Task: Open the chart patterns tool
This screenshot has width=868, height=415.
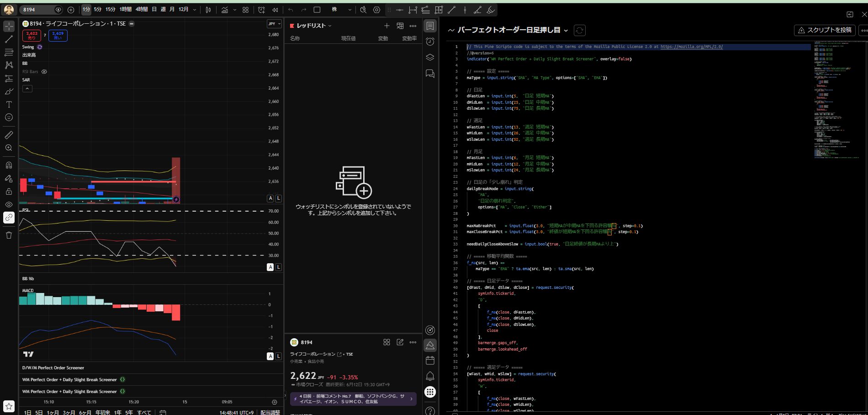Action: 9,65
